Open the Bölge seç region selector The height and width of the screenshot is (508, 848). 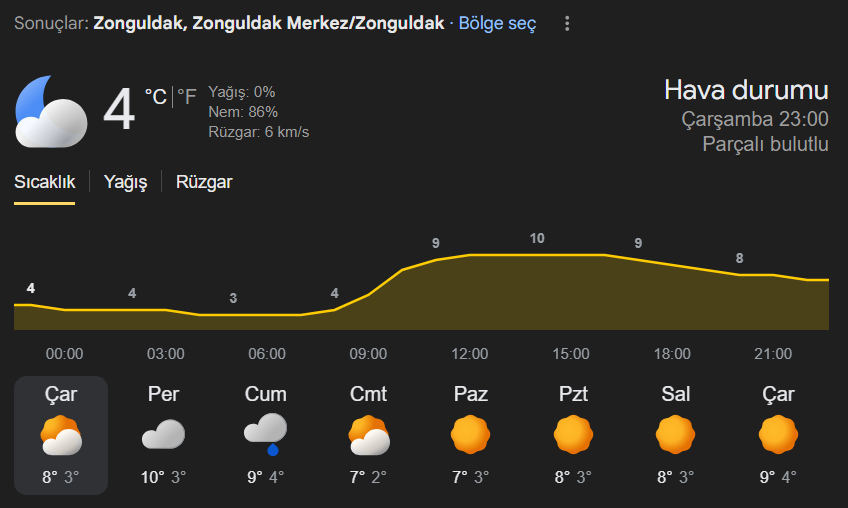tap(497, 23)
